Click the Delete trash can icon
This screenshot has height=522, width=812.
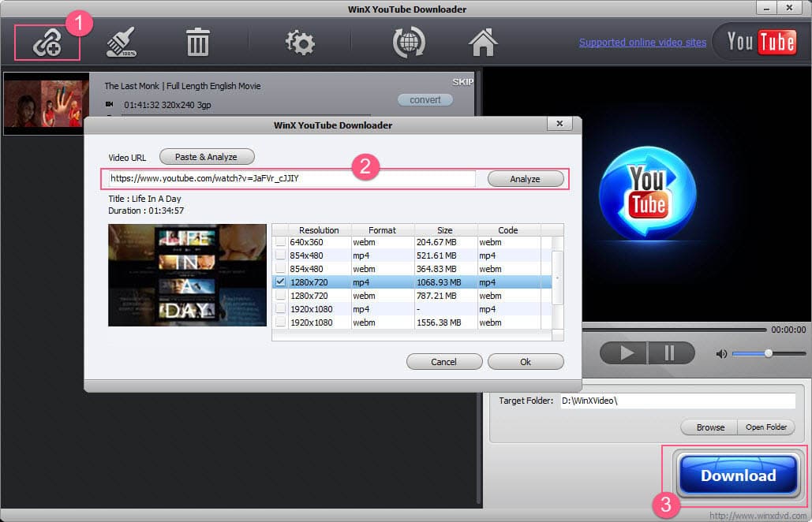click(197, 43)
